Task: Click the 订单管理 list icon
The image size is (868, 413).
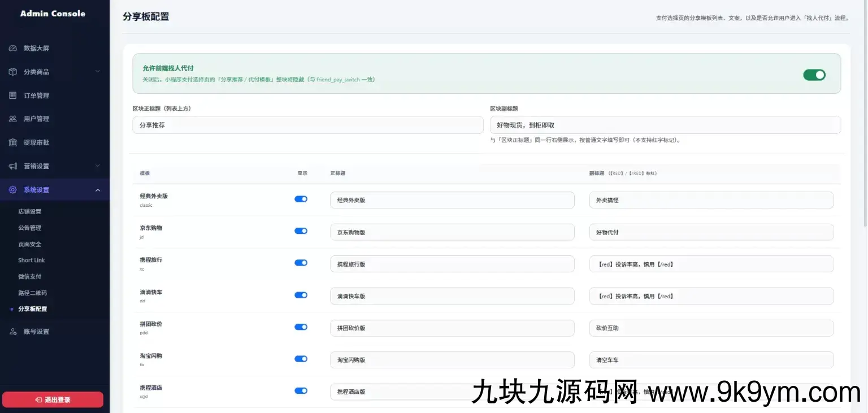Action: click(x=13, y=95)
